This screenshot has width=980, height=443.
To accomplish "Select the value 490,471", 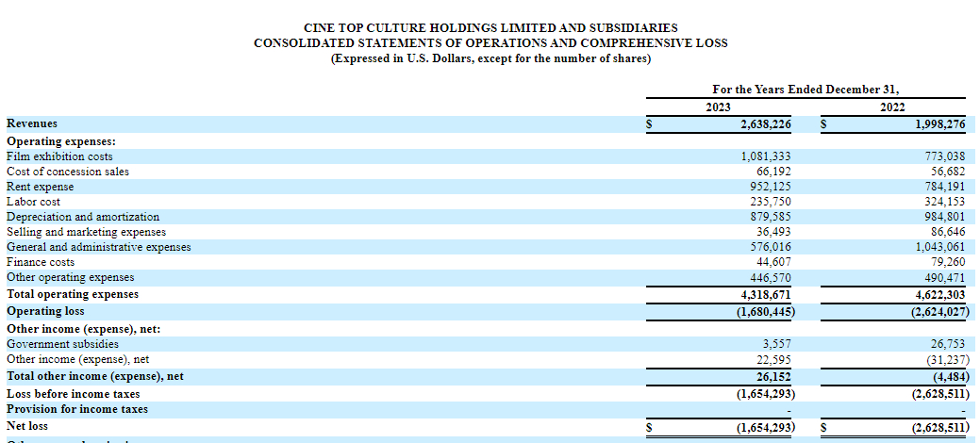I will pos(944,277).
